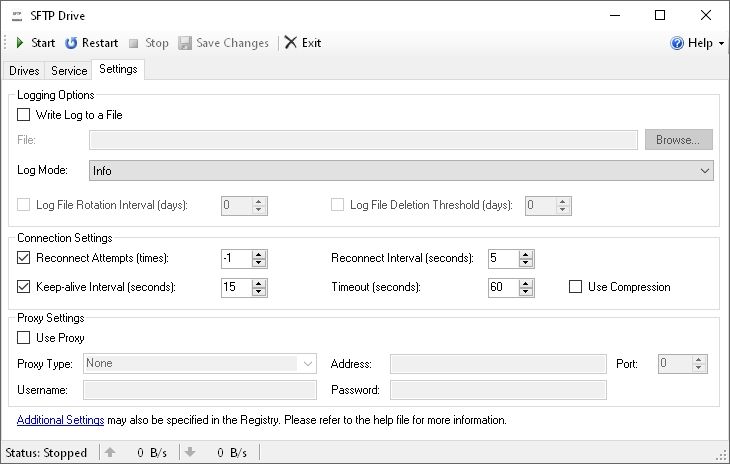Toggle Log File Rotation Interval checkbox
The width and height of the screenshot is (730, 464).
point(23,204)
